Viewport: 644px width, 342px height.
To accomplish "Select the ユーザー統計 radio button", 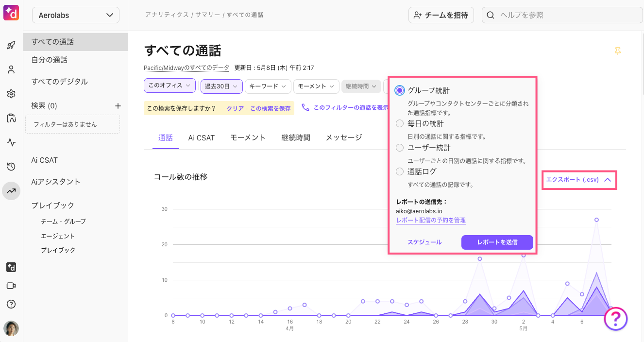I will [400, 148].
